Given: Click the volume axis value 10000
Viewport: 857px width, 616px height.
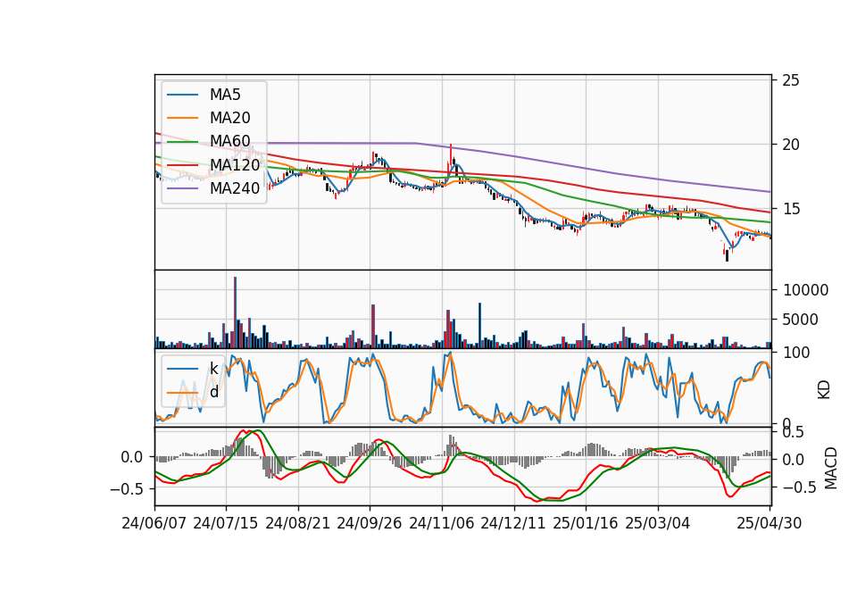Looking at the screenshot, I should (x=805, y=289).
